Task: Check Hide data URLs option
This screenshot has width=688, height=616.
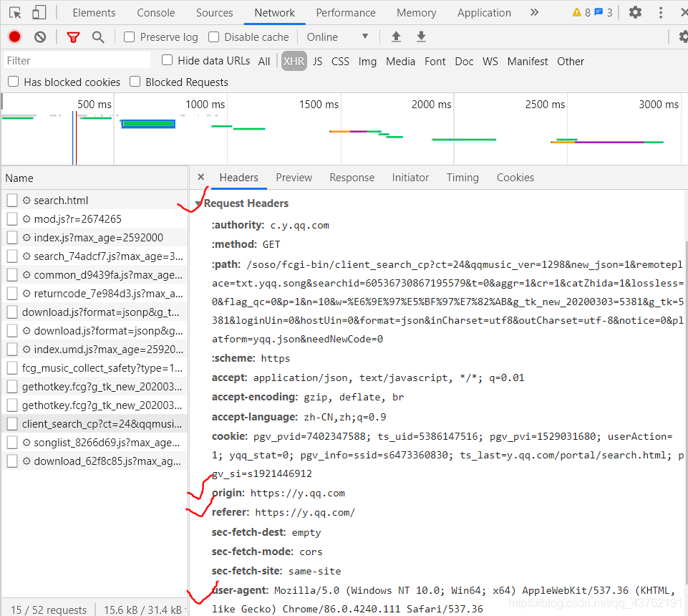Action: (x=168, y=60)
